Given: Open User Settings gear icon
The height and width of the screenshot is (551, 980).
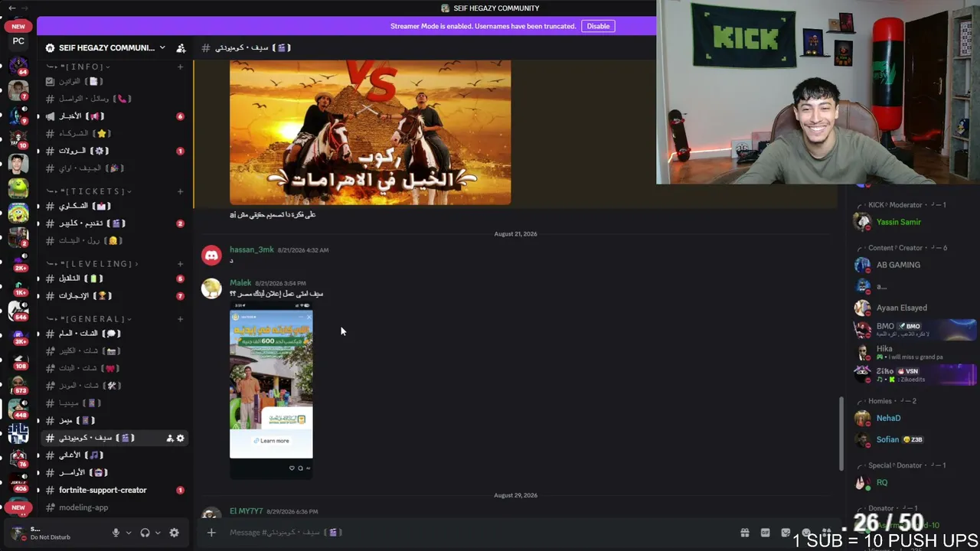Looking at the screenshot, I should pos(174,533).
